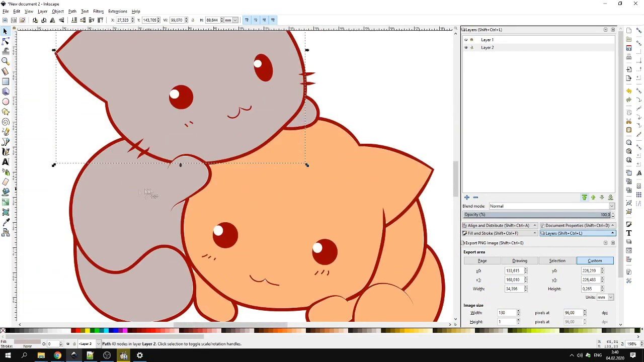Screen dimensions: 644x362
Task: Click the Page export area button
Action: [482, 261]
